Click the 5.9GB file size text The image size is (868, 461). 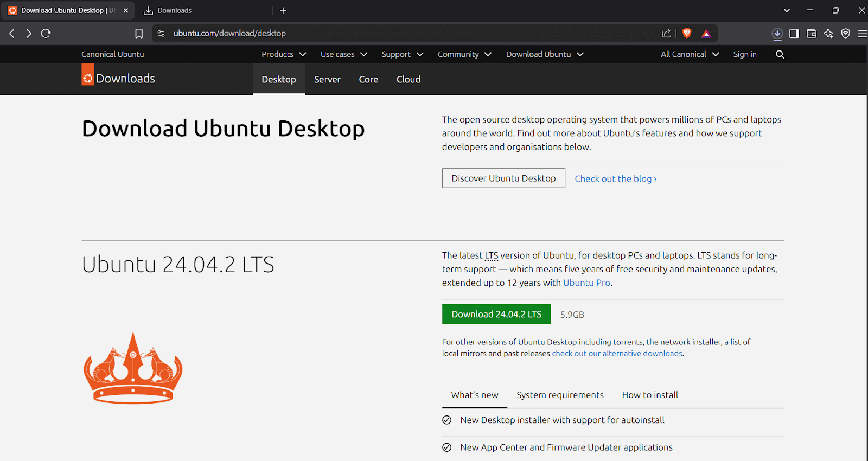coord(572,315)
